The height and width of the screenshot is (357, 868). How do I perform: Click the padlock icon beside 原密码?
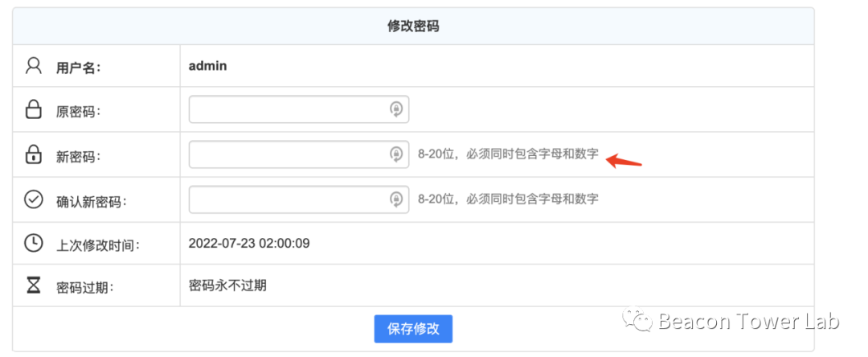coord(34,109)
